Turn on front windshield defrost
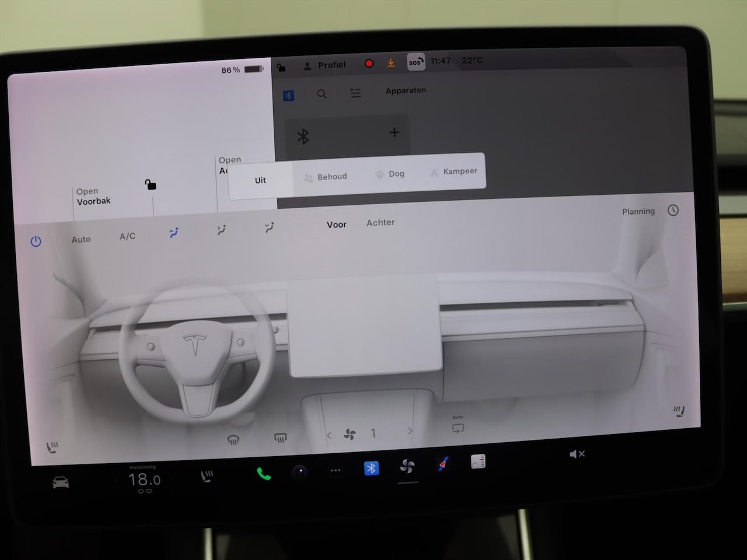Viewport: 747px width, 560px height. (233, 440)
